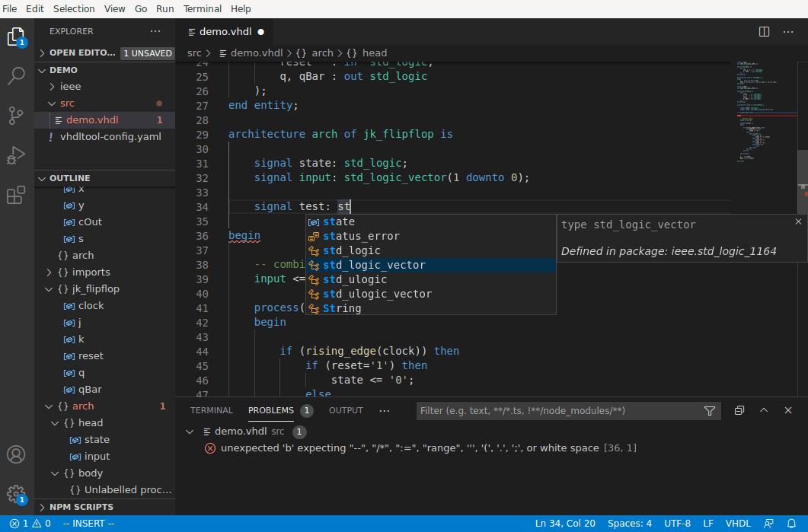808x532 pixels.
Task: Expand the imports outline node
Action: [x=50, y=272]
